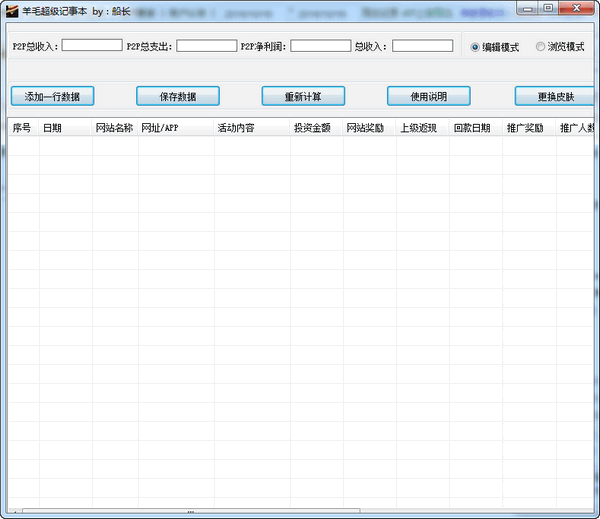Click 活动内容 column header

tap(252, 128)
